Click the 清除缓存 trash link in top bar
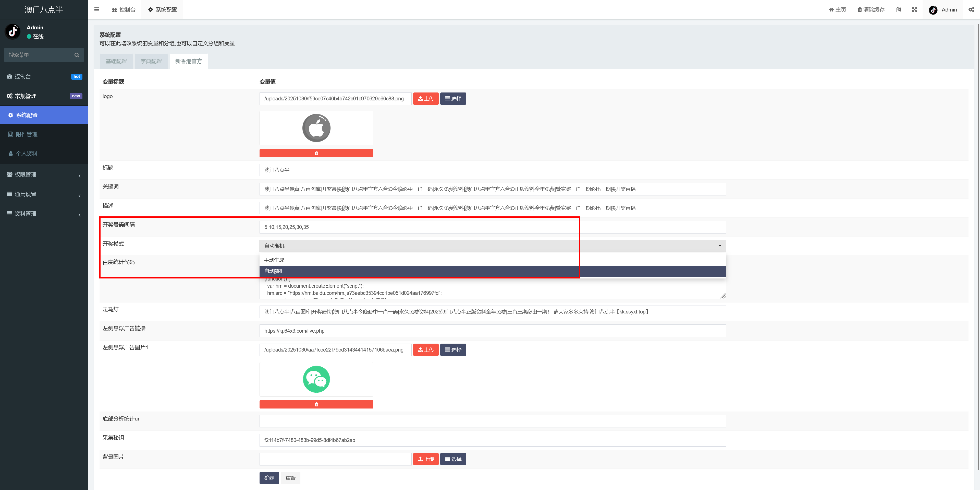Image resolution: width=980 pixels, height=490 pixels. pyautogui.click(x=871, y=9)
